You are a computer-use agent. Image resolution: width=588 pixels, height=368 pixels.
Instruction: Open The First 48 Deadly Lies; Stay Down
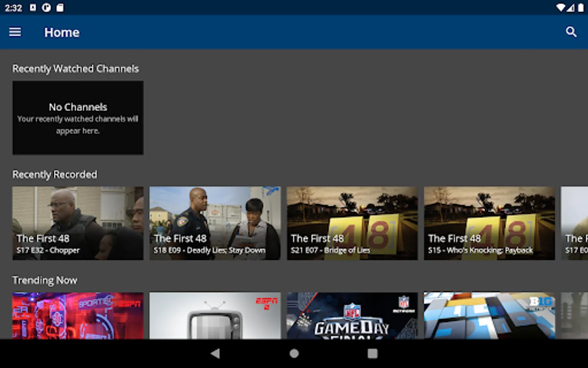click(x=215, y=223)
